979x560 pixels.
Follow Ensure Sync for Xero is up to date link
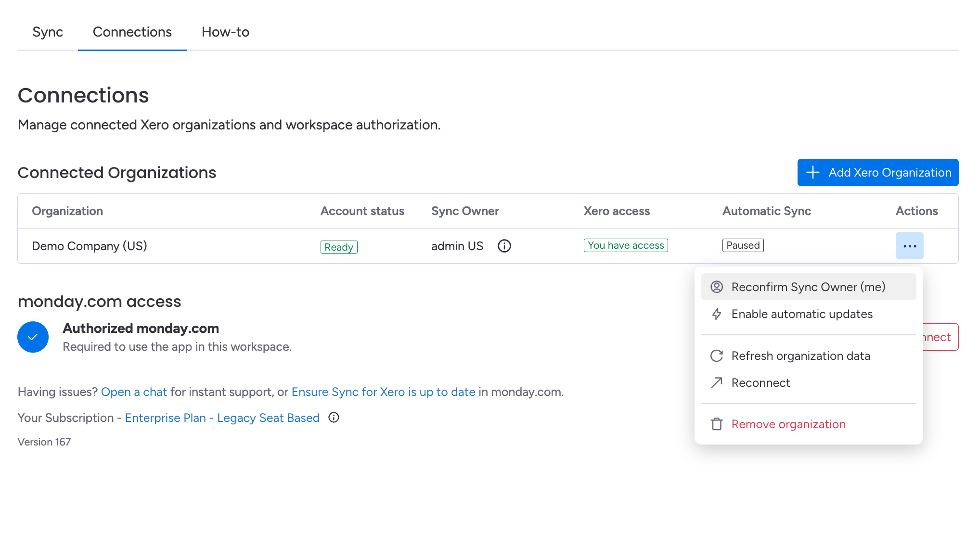(383, 392)
